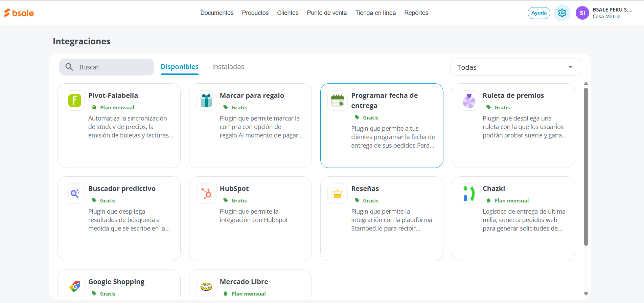Screen dimensions: 644x303
Task: Click the Pivot-Falabella description text
Action: [x=131, y=127]
